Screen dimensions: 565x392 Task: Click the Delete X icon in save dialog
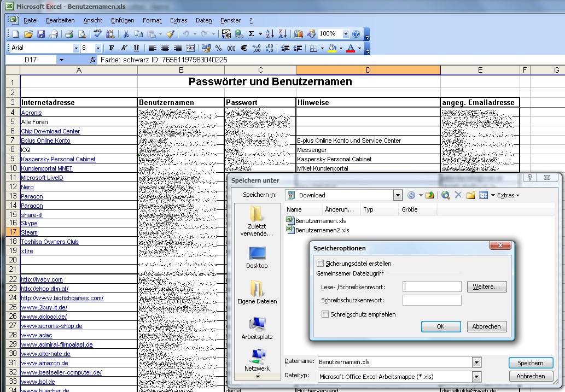pyautogui.click(x=458, y=195)
